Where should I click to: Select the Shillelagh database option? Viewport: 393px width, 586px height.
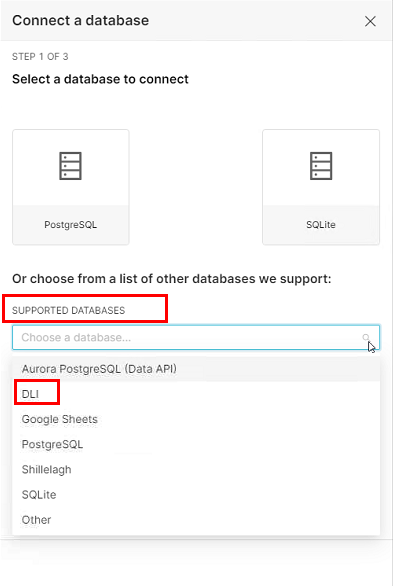196,469
